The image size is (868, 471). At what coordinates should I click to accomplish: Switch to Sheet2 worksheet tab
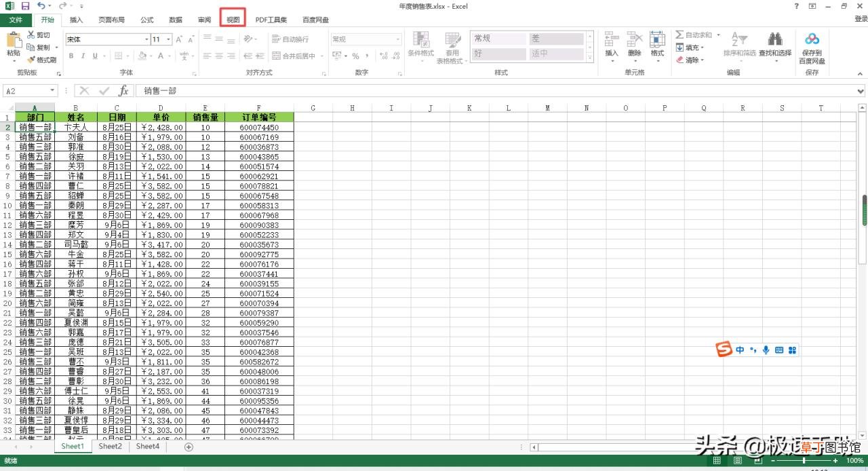(x=110, y=447)
